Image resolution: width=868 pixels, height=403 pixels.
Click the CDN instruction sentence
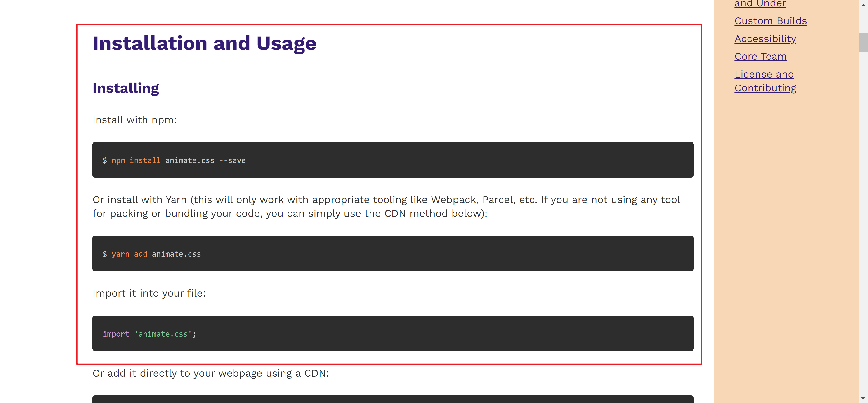[x=211, y=373]
